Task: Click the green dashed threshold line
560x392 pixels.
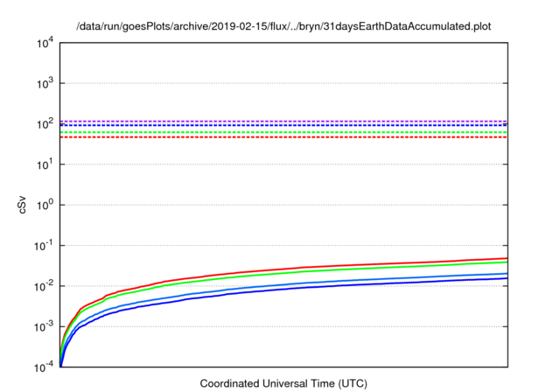Action: coord(283,132)
